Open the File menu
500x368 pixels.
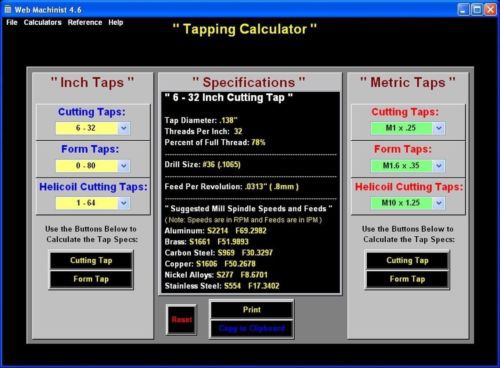12,22
